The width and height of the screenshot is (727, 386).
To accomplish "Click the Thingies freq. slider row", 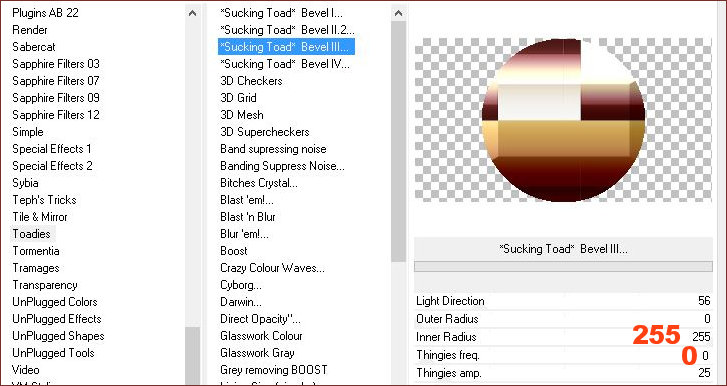I will 563,355.
